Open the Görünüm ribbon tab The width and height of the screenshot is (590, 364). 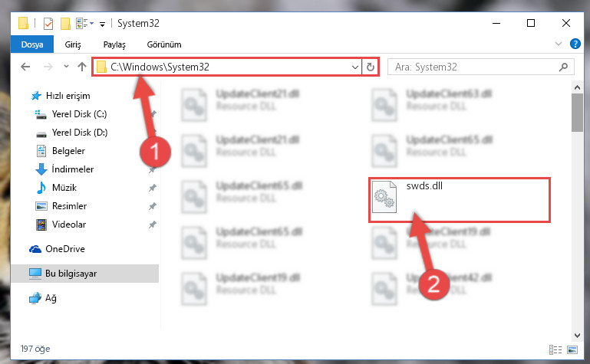pyautogui.click(x=164, y=44)
